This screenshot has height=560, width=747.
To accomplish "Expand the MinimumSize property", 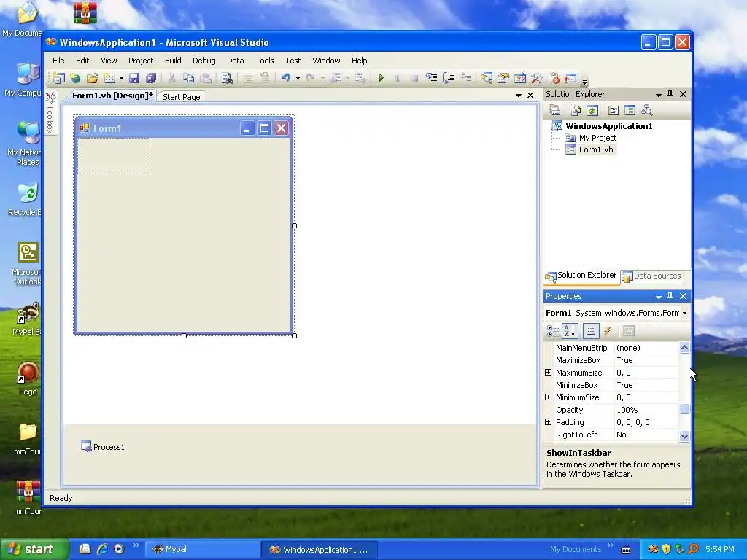I will [x=549, y=397].
